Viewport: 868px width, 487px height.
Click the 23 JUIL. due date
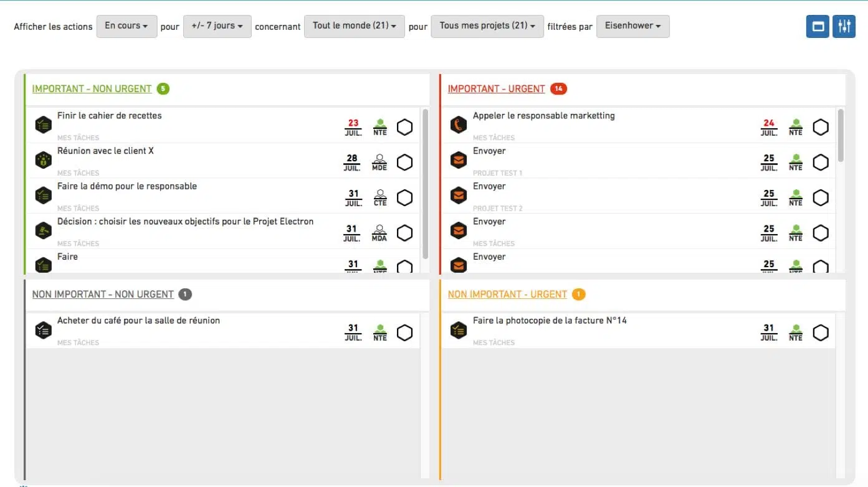click(353, 127)
